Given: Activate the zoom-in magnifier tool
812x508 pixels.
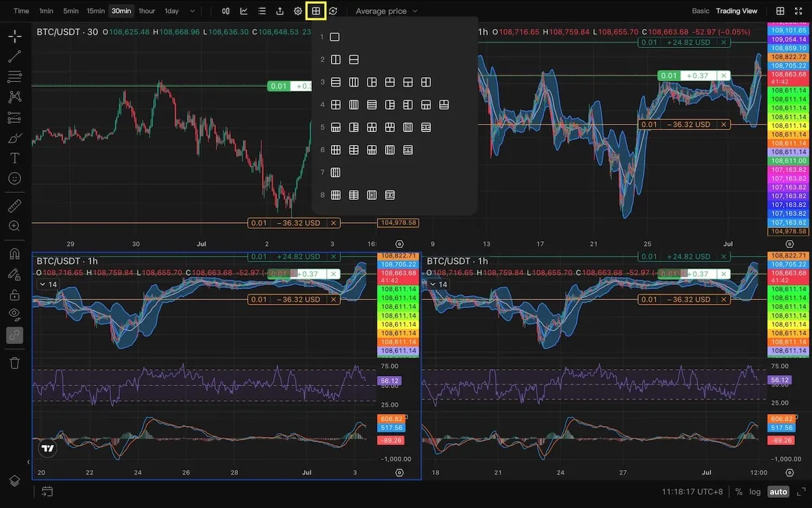Looking at the screenshot, I should tap(15, 226).
